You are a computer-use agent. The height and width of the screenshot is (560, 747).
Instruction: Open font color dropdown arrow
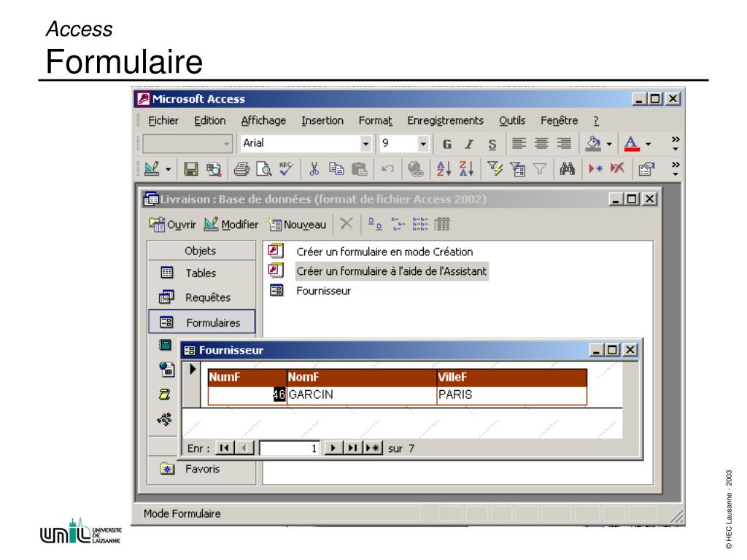point(648,144)
